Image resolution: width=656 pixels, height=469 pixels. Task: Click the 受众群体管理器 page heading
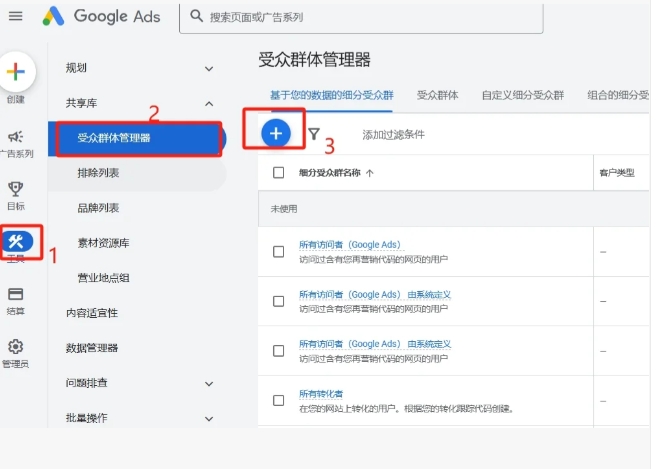[315, 59]
